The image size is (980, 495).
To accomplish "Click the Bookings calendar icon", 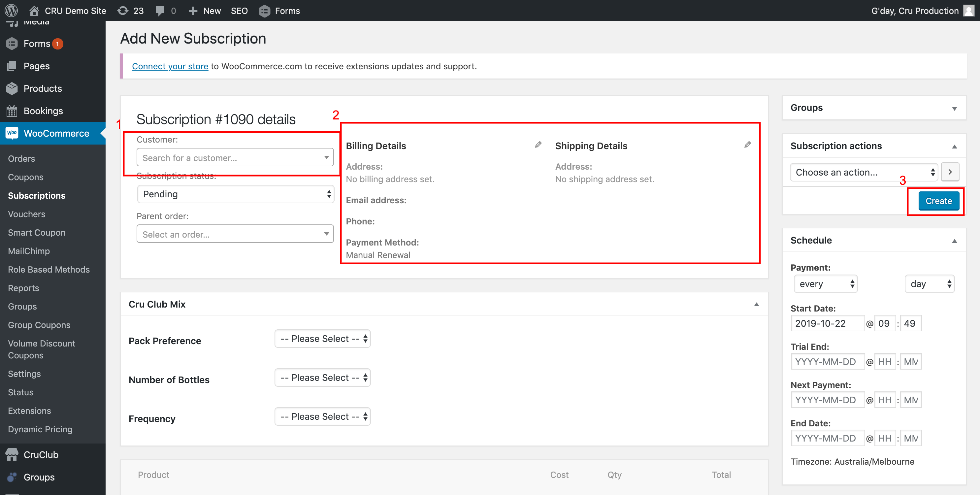I will coord(12,111).
